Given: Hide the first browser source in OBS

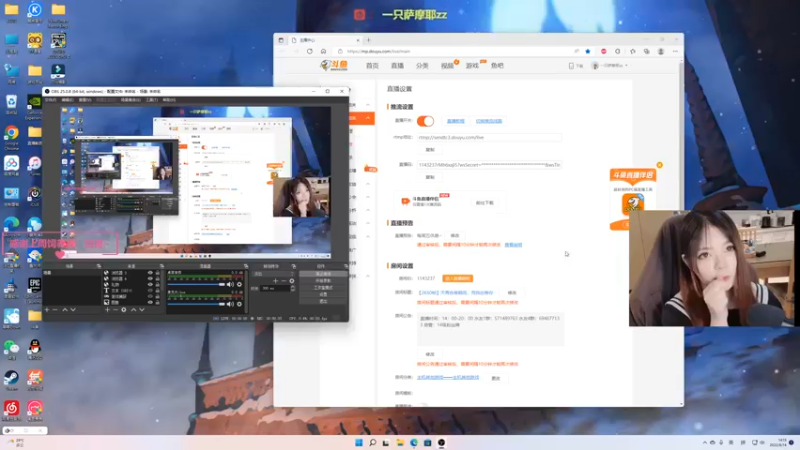Looking at the screenshot, I should tap(150, 273).
